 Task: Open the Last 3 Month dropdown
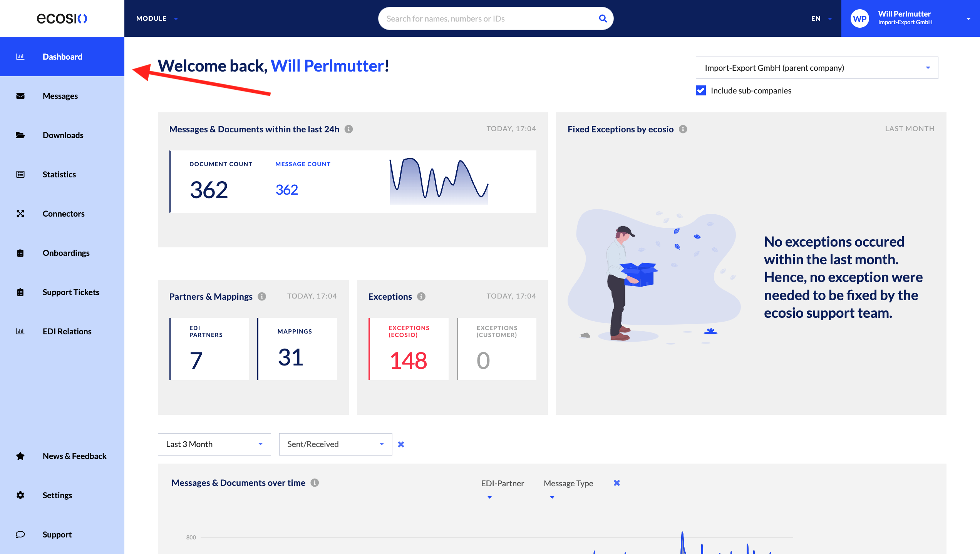[x=214, y=444]
